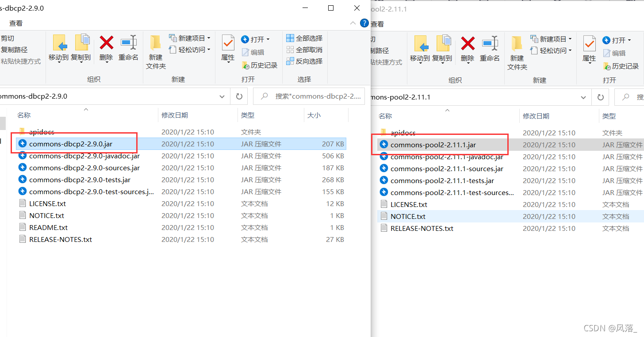Screen dimensions: 644x337
Task: Open the address bar history dropdown
Action: coord(222,96)
